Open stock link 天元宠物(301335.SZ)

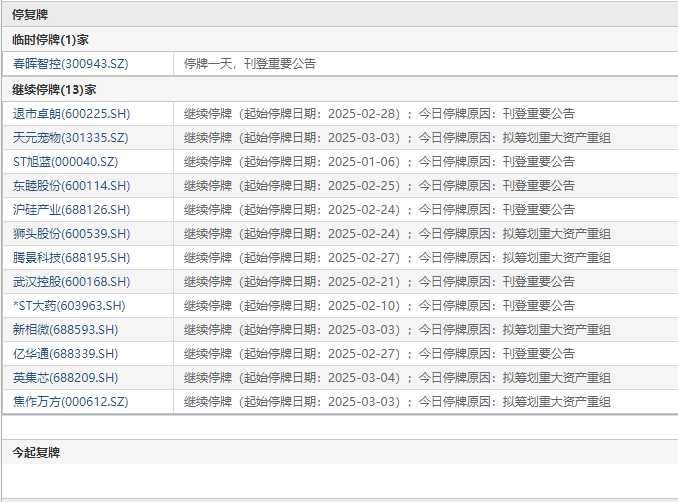click(70, 138)
